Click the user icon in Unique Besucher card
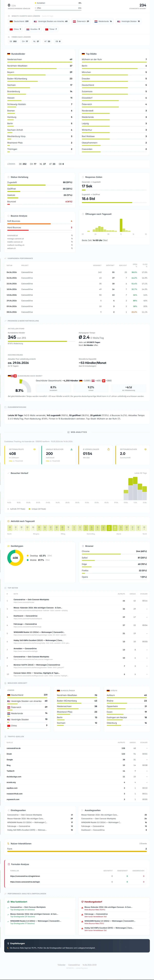 point(71,449)
